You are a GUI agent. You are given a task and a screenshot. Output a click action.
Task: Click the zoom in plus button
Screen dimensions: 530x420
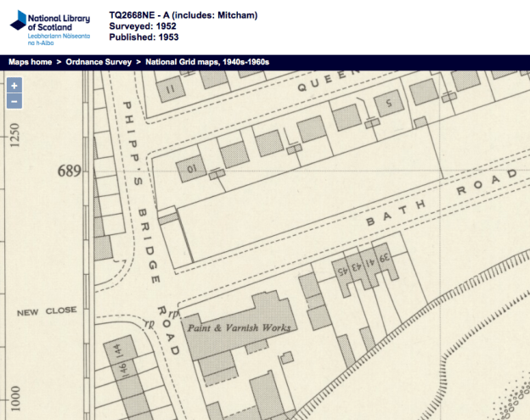[14, 85]
